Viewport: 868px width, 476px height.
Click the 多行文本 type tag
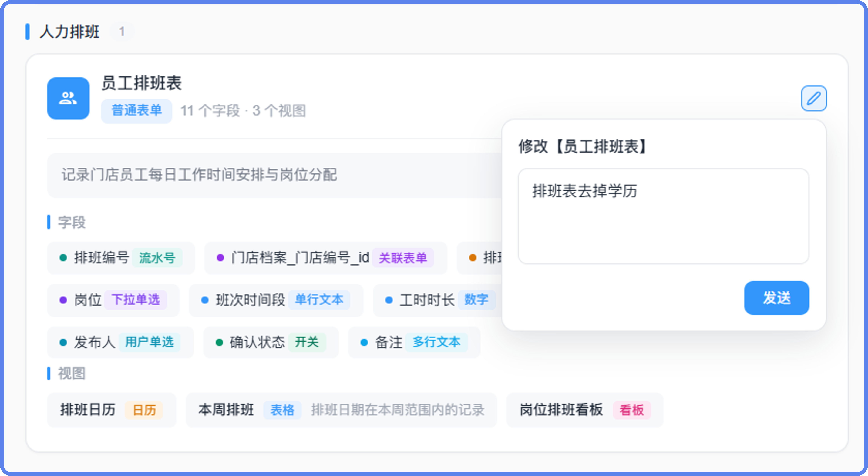click(436, 342)
